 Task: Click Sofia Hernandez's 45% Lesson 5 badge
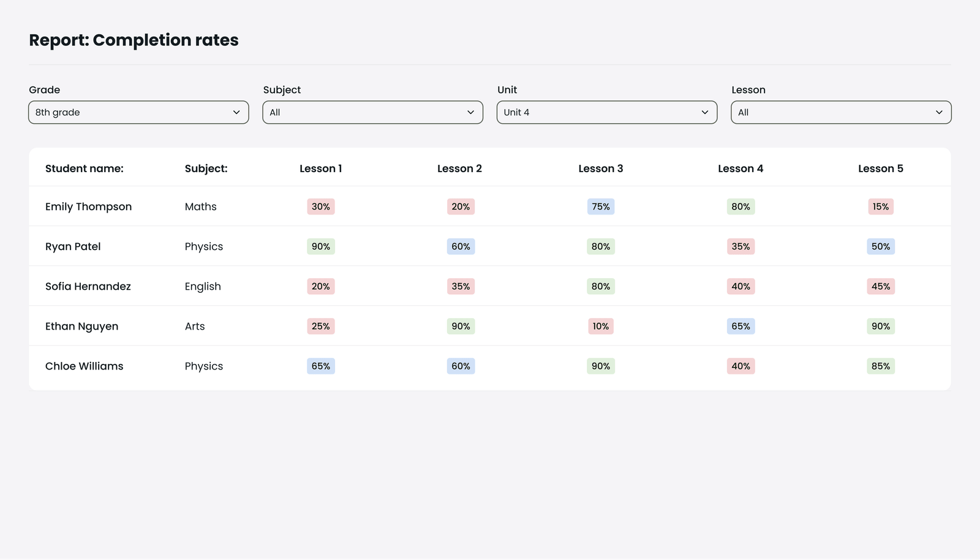pos(880,286)
